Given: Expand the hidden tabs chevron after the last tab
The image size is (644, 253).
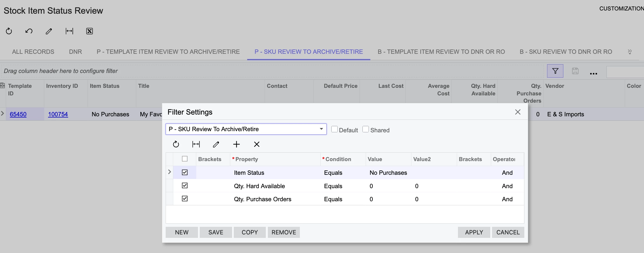Looking at the screenshot, I should (x=630, y=52).
